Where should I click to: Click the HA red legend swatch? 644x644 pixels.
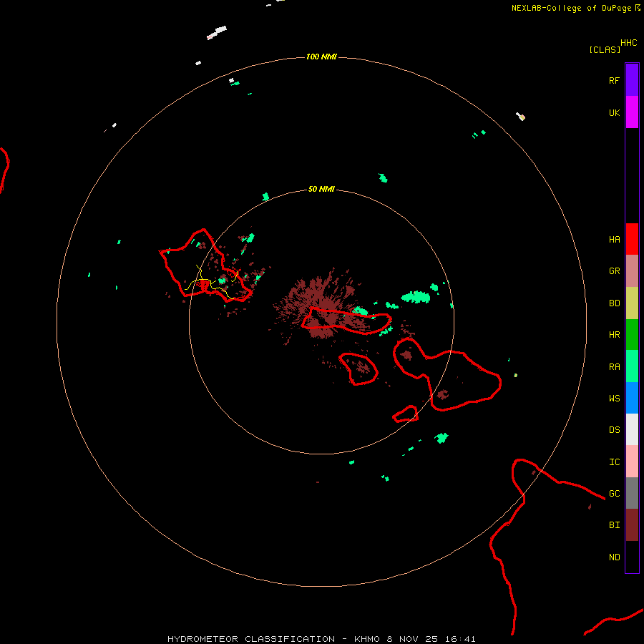click(632, 239)
